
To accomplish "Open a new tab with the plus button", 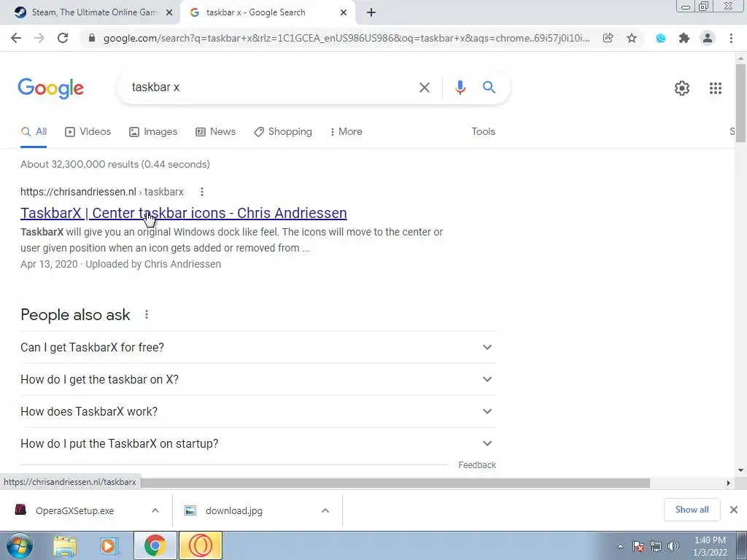I will (x=371, y=13).
